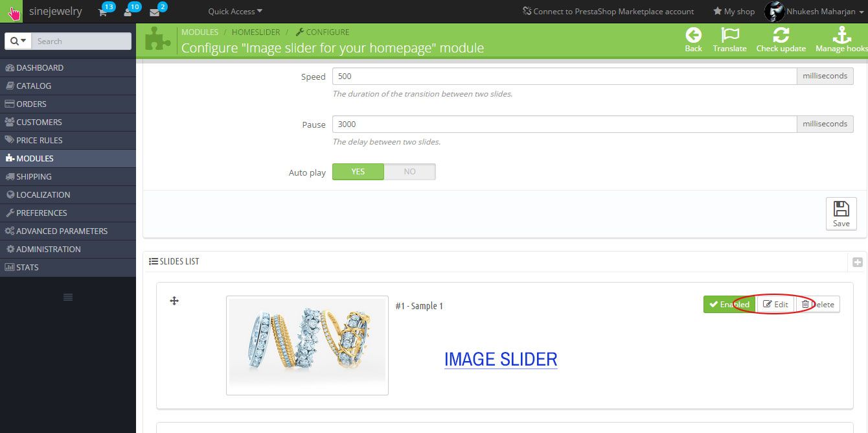
Task: Edit the Sample 1 slide
Action: pyautogui.click(x=775, y=305)
